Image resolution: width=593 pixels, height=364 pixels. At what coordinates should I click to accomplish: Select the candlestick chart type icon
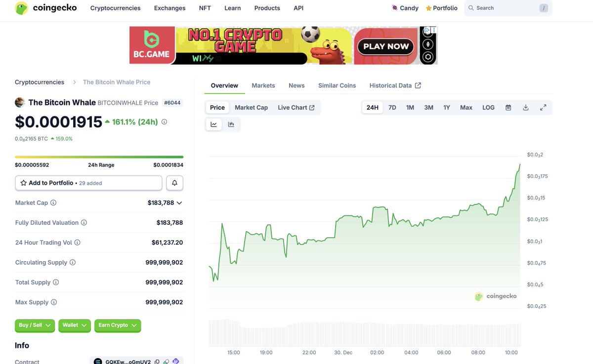tap(231, 124)
